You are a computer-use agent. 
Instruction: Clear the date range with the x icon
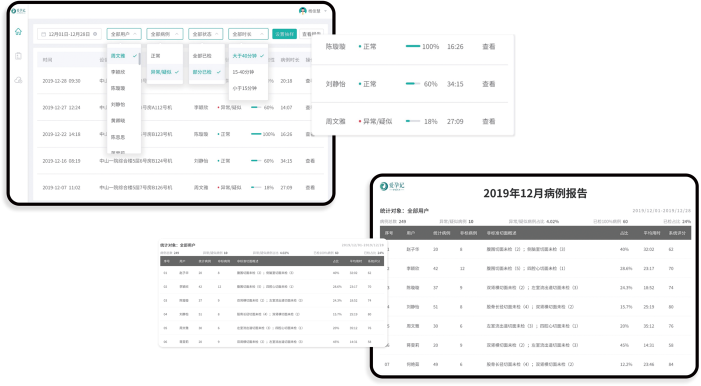95,34
